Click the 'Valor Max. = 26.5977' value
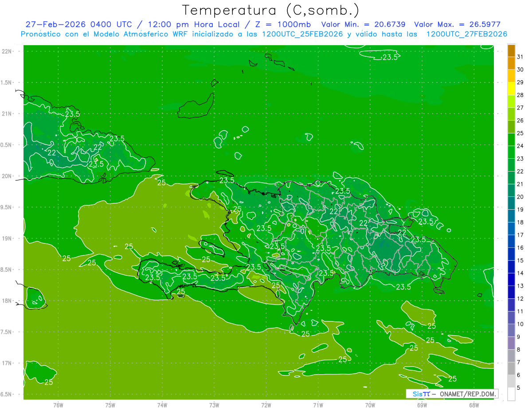The width and height of the screenshot is (532, 411). click(458, 24)
